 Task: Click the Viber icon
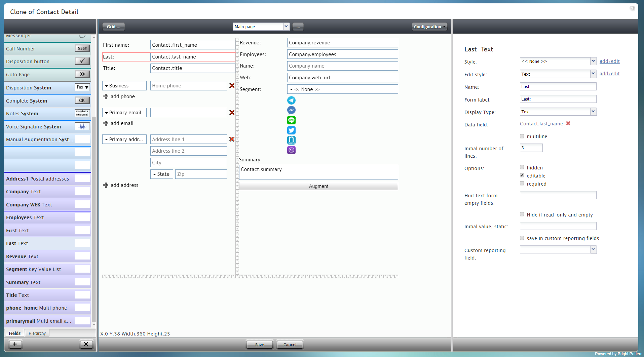(291, 150)
